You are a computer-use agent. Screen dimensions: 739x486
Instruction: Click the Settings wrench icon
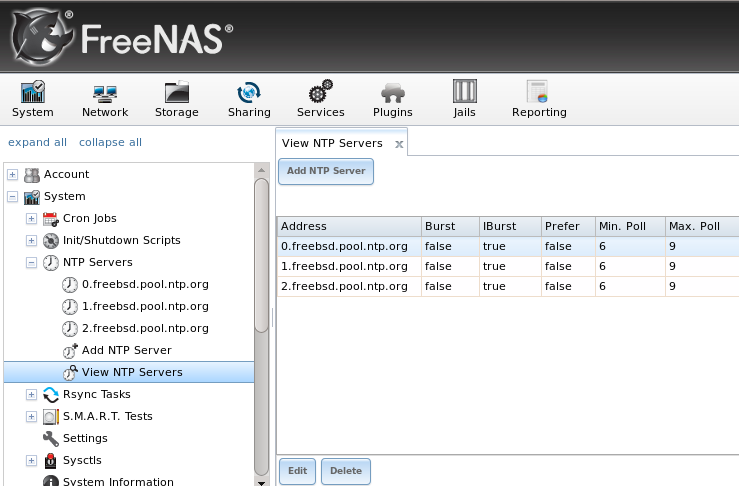click(x=50, y=439)
